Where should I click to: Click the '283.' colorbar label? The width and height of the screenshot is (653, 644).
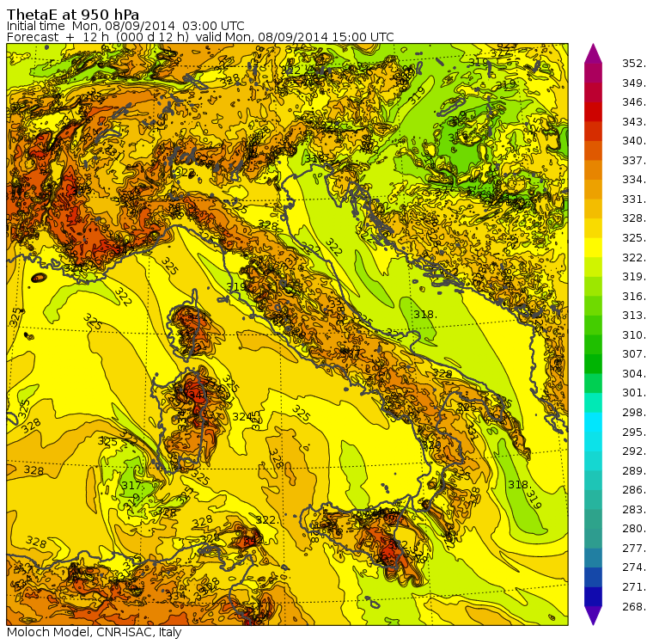click(x=634, y=510)
